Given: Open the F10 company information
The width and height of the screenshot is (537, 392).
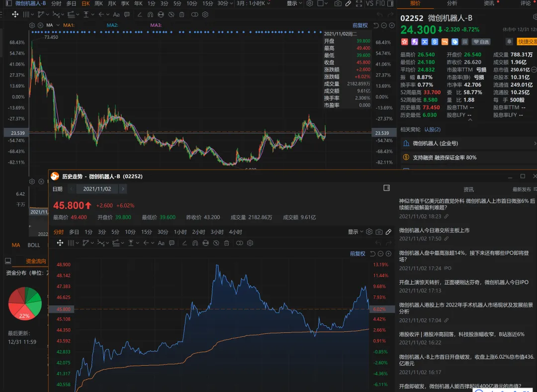Looking at the screenshot, I should [380, 3].
